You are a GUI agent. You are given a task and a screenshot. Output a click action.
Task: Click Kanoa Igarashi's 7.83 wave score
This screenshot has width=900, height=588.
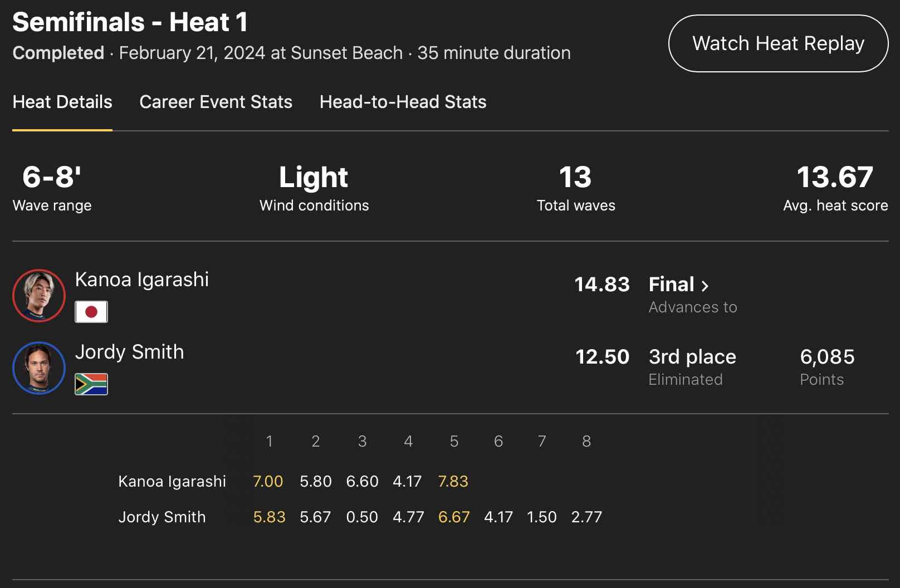453,481
